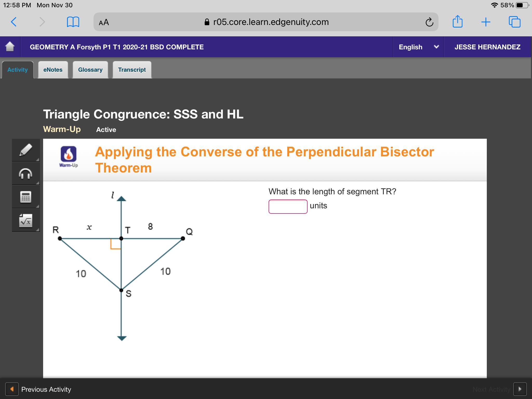Screen dimensions: 532x399
Task: Open the headphones audio tool
Action: pos(25,173)
